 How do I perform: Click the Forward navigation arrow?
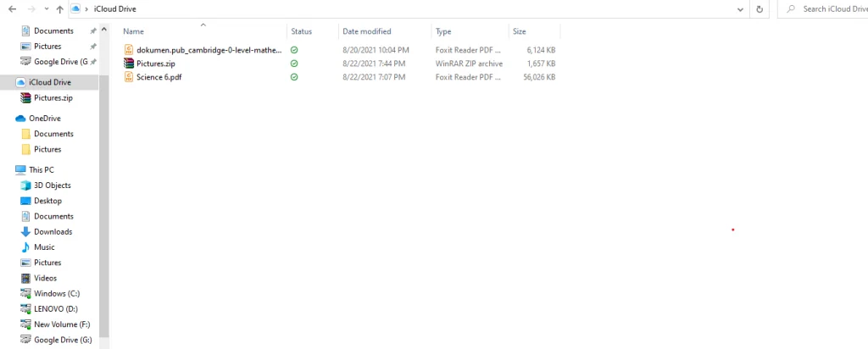[x=31, y=9]
